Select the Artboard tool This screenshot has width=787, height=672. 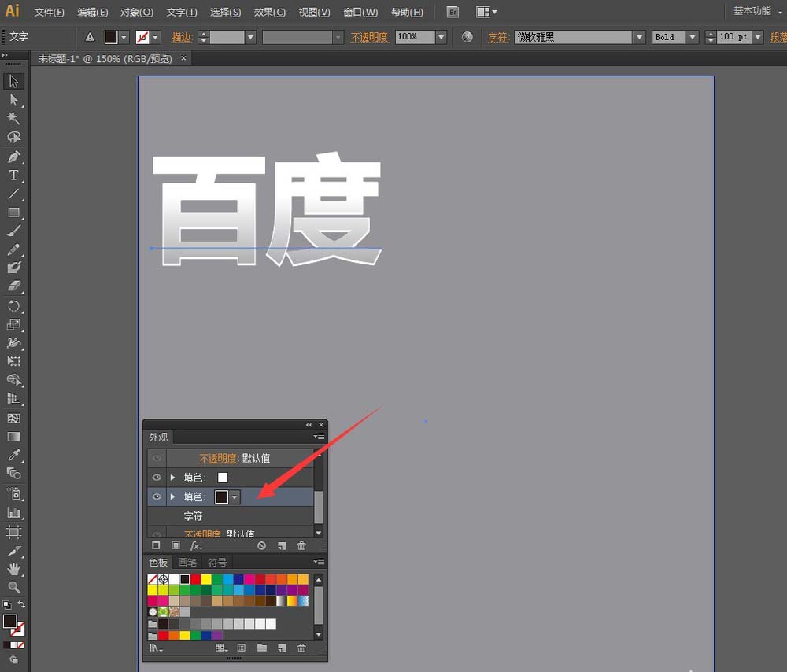(13, 531)
